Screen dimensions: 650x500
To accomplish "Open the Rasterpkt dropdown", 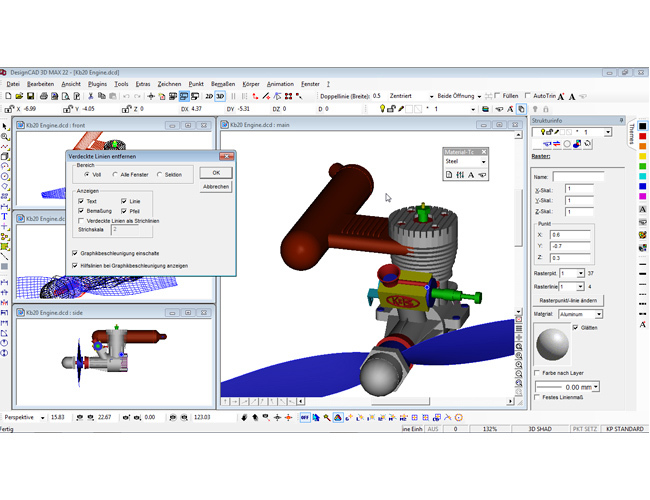I will pyautogui.click(x=580, y=273).
